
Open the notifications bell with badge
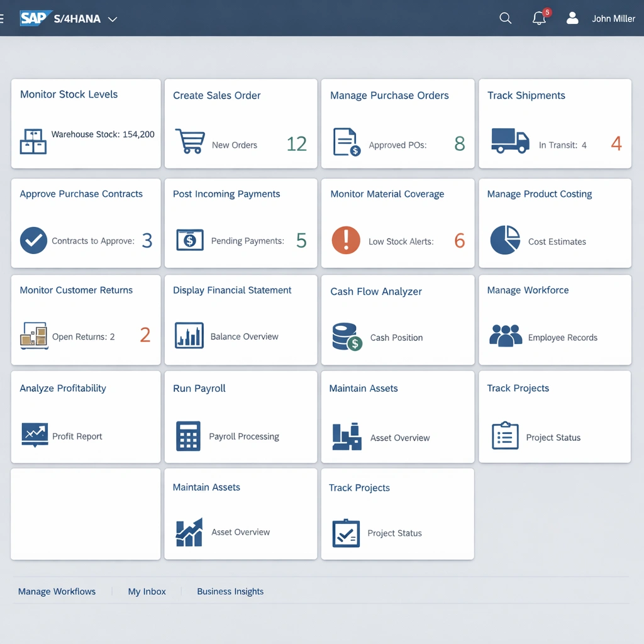click(539, 18)
